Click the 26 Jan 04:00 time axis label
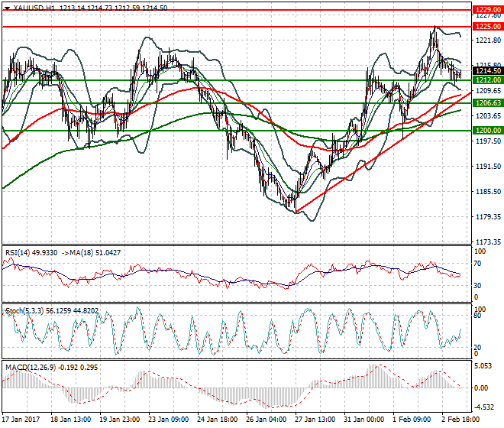This screenshot has height=428, width=504. [267, 420]
